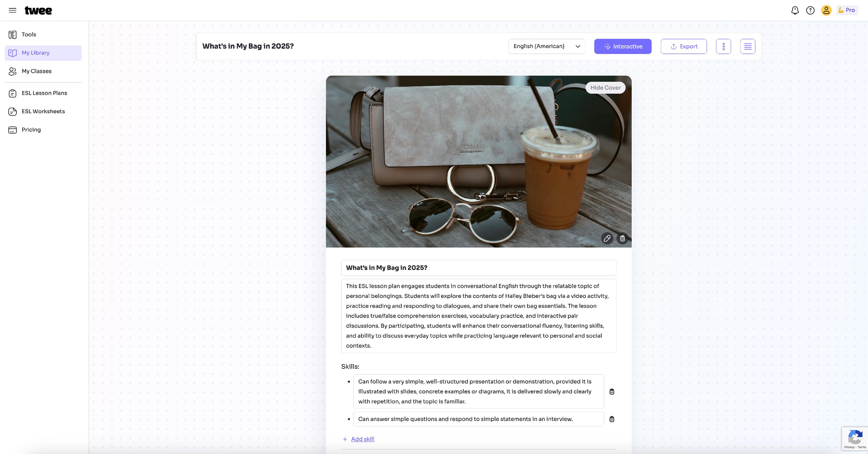Click the help question mark icon
Image resolution: width=868 pixels, height=454 pixels.
tap(810, 10)
